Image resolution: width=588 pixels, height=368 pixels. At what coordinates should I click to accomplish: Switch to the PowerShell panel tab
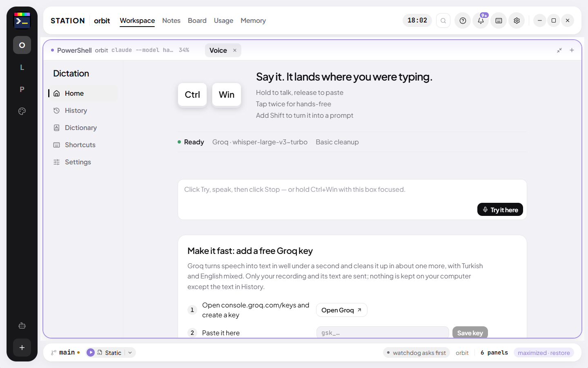click(x=120, y=50)
